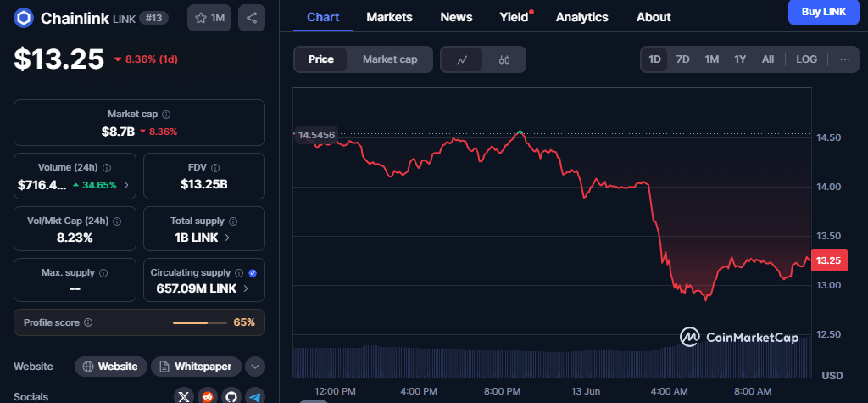Select the Market cap chart toggle

click(390, 59)
